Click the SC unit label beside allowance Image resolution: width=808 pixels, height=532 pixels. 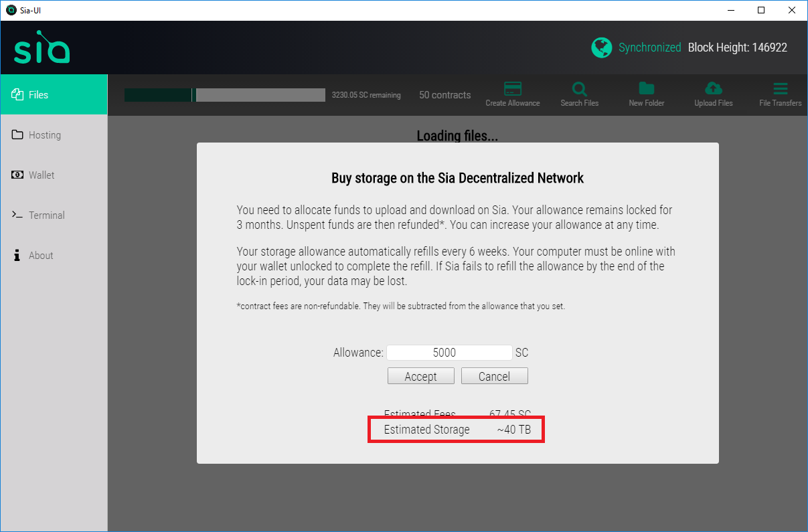[x=522, y=353]
